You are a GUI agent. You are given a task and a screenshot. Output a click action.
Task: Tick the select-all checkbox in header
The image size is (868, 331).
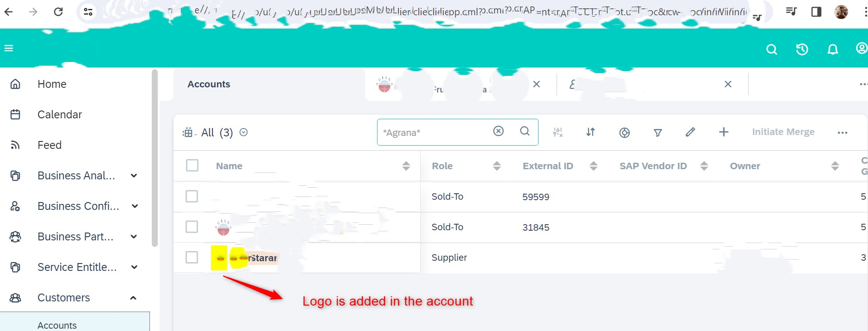192,165
